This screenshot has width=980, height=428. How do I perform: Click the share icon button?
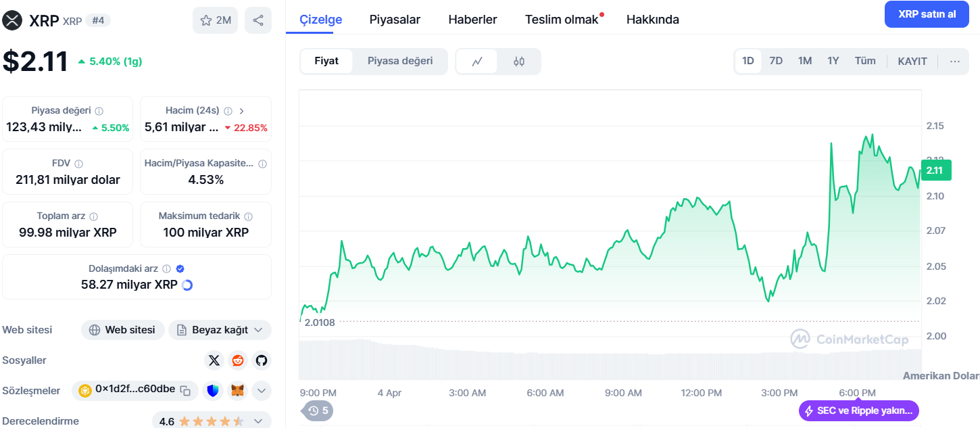coord(258,20)
